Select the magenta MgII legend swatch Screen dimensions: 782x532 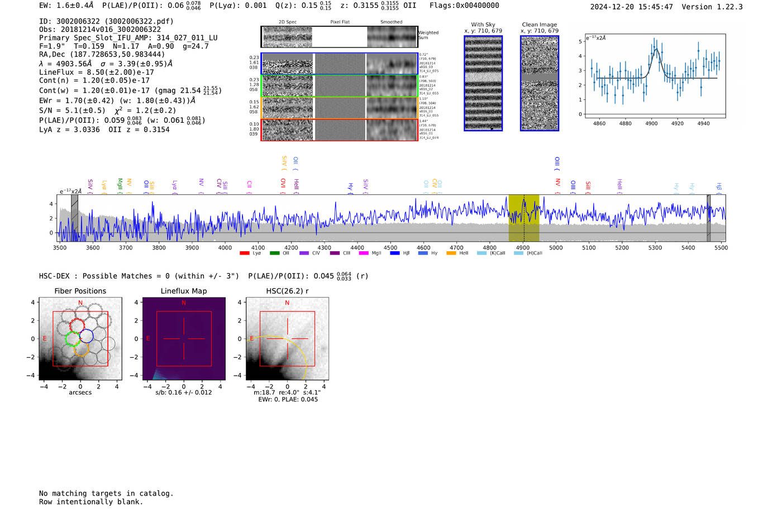(x=363, y=253)
